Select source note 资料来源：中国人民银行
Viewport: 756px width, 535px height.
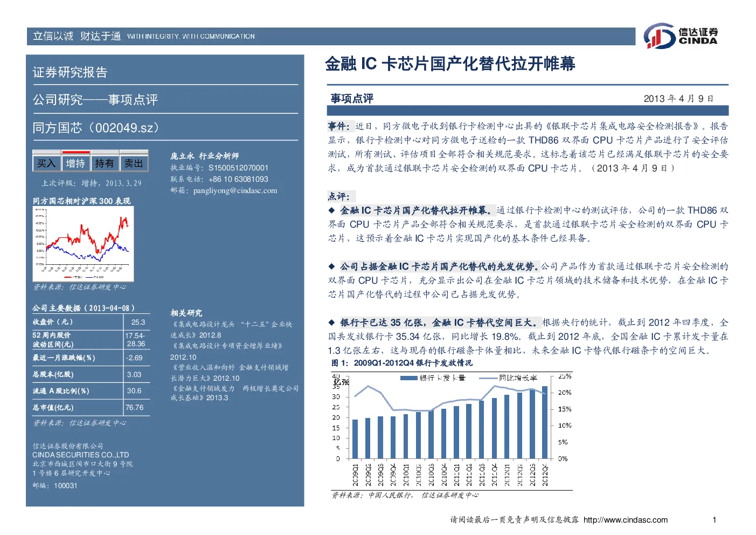[x=372, y=495]
